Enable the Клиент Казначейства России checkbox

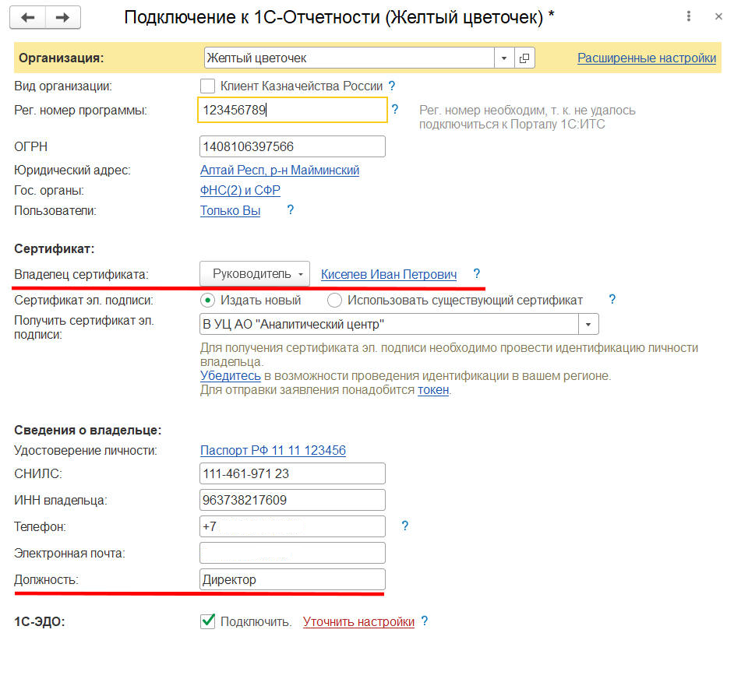tap(207, 86)
